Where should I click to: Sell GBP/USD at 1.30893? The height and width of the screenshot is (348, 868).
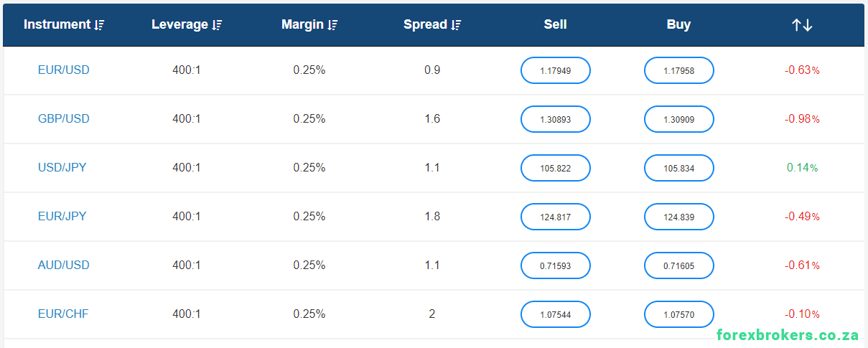click(x=556, y=119)
